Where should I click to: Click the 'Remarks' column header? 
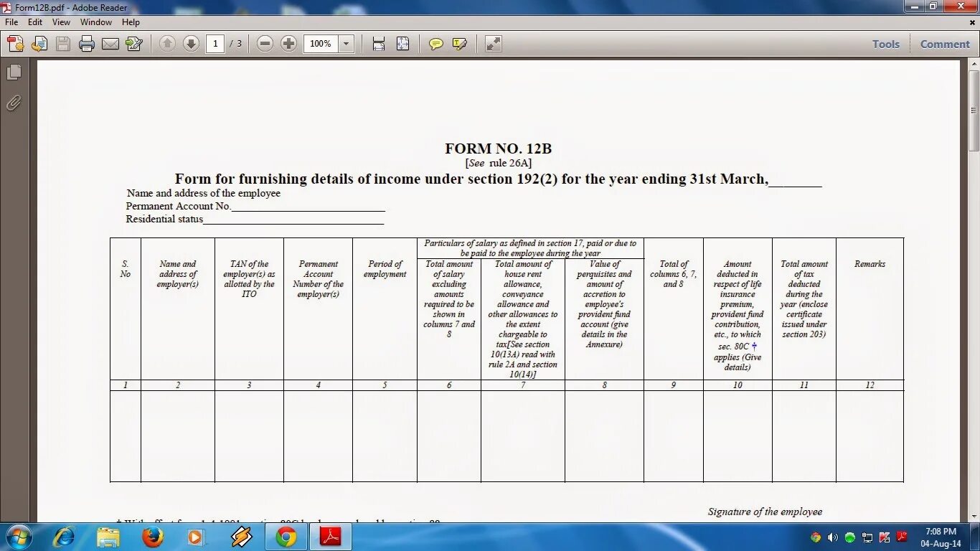(x=870, y=264)
